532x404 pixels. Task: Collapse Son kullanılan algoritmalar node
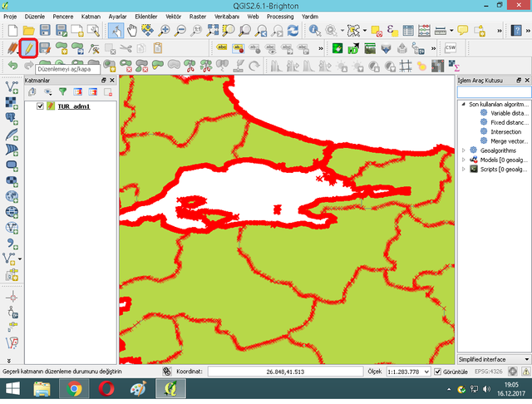point(464,104)
